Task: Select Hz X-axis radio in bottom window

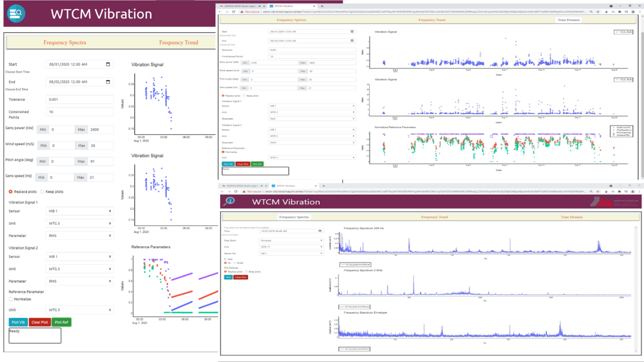Action: pos(225,263)
